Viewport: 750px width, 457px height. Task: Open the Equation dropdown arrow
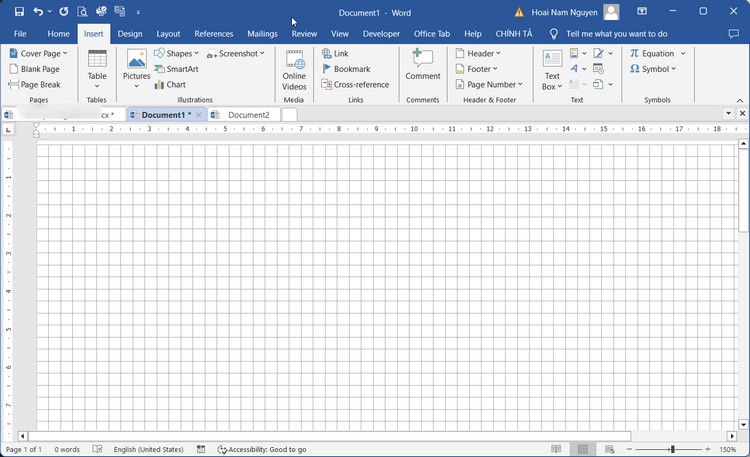point(683,54)
